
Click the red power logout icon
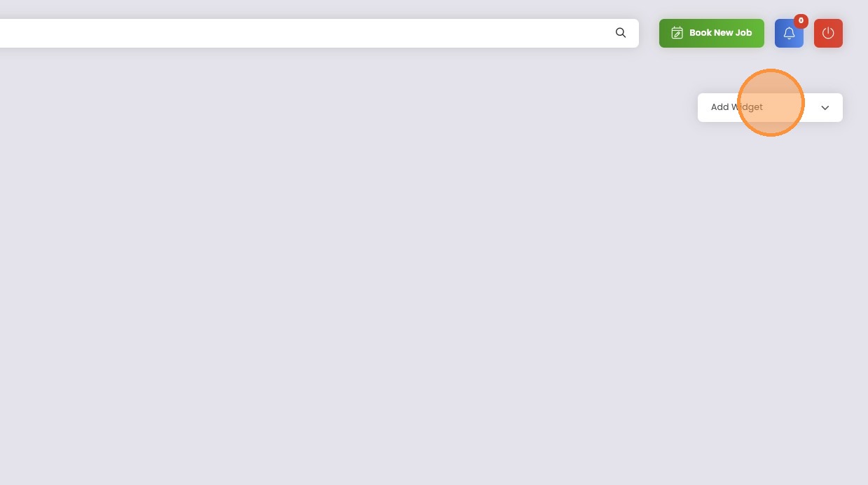[x=828, y=33]
